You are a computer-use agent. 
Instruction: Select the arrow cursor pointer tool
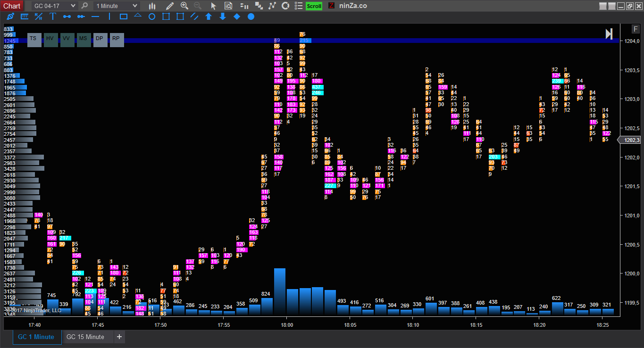213,6
